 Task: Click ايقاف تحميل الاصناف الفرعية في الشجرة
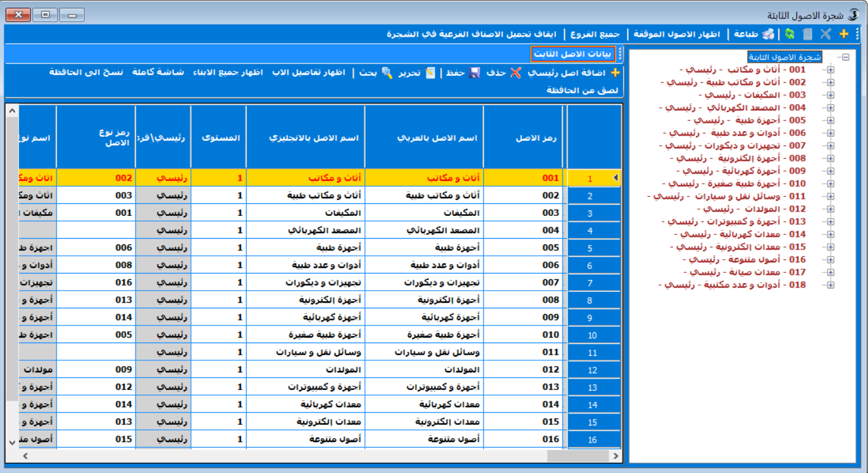(473, 34)
